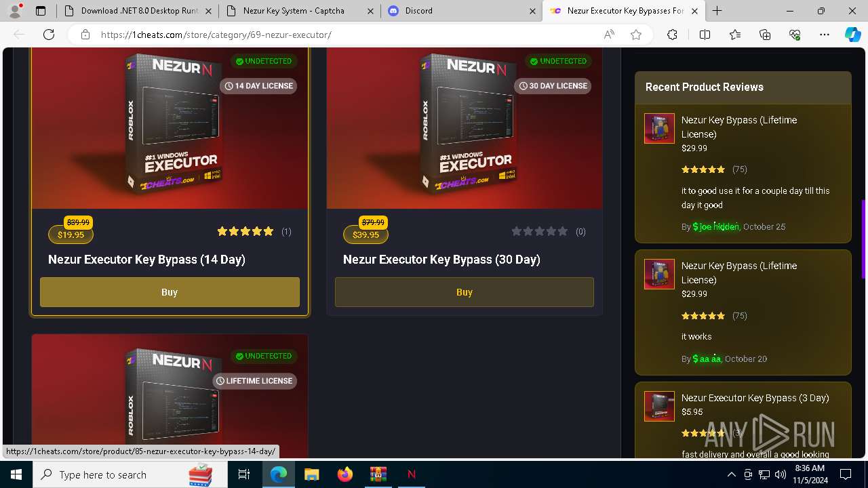Go back using the browser back arrow
868x488 pixels.
pos(19,35)
